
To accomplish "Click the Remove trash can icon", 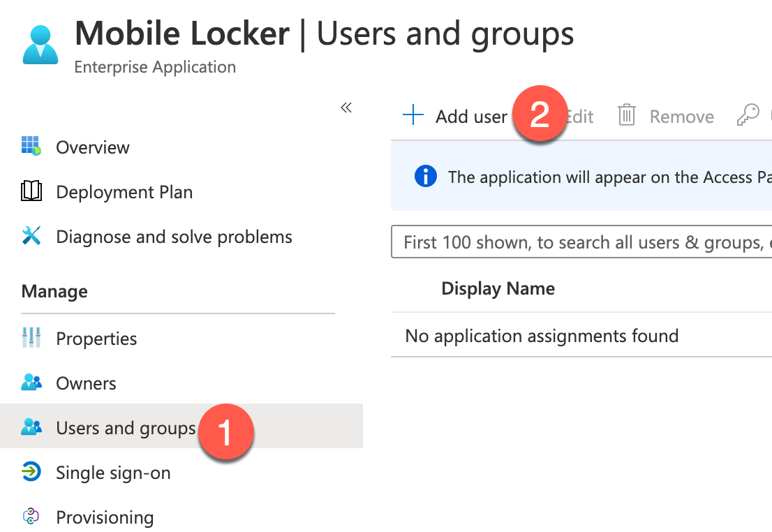I will point(626,114).
